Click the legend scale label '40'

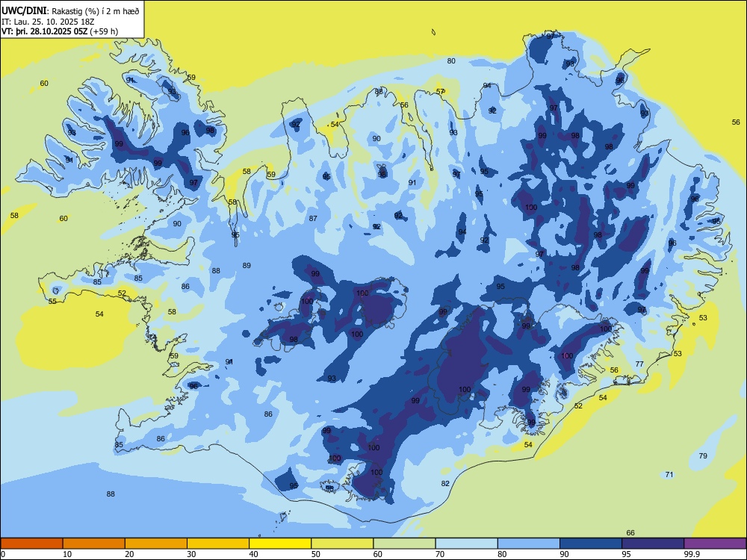tap(254, 554)
